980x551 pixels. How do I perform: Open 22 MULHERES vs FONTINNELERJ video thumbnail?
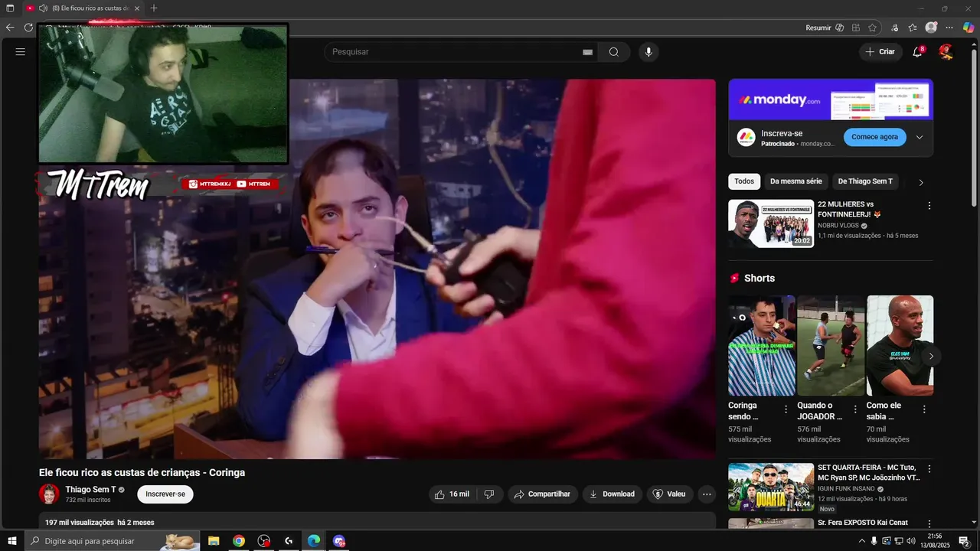(x=771, y=223)
